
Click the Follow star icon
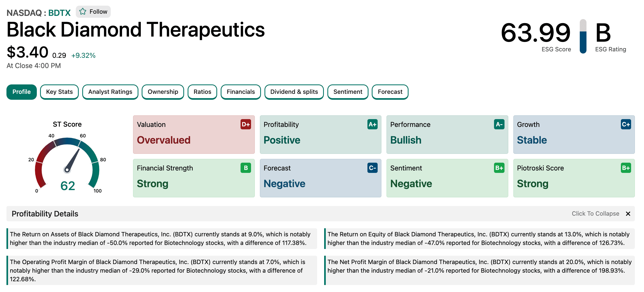[x=83, y=12]
